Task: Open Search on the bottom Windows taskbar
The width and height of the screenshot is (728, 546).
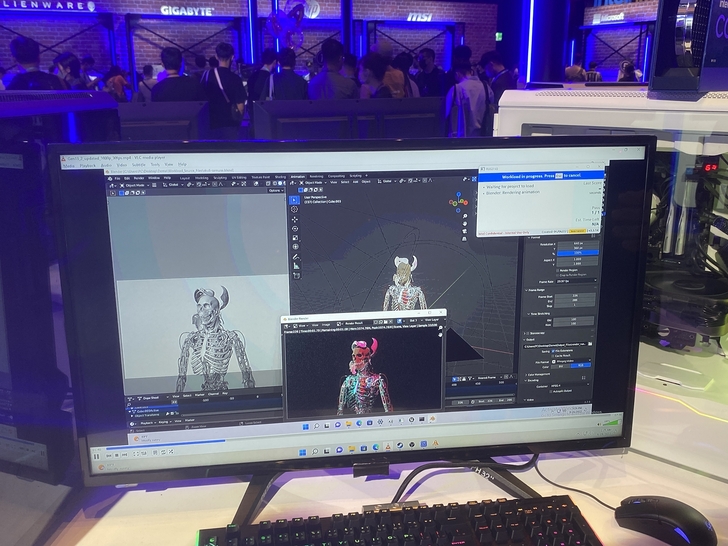Action: click(x=315, y=451)
